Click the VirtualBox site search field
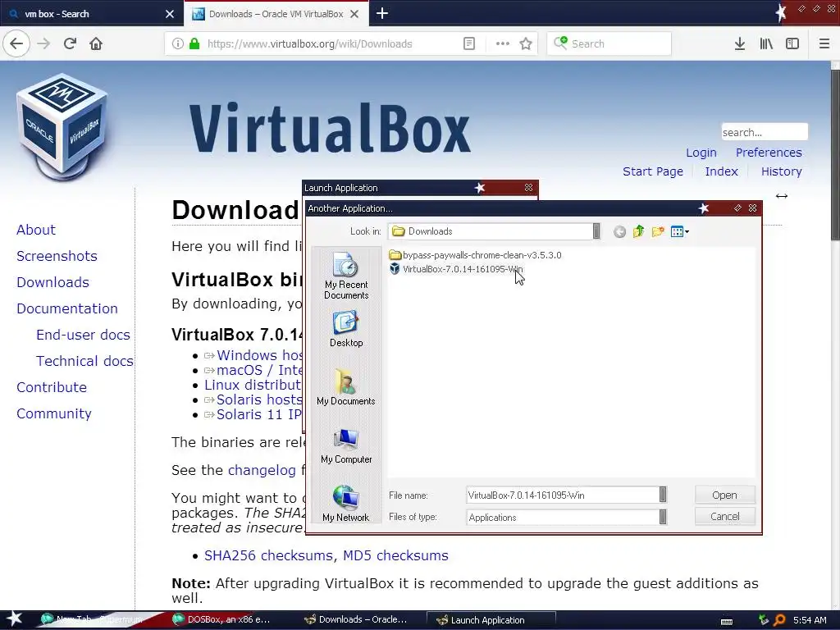This screenshot has height=630, width=840. click(765, 132)
